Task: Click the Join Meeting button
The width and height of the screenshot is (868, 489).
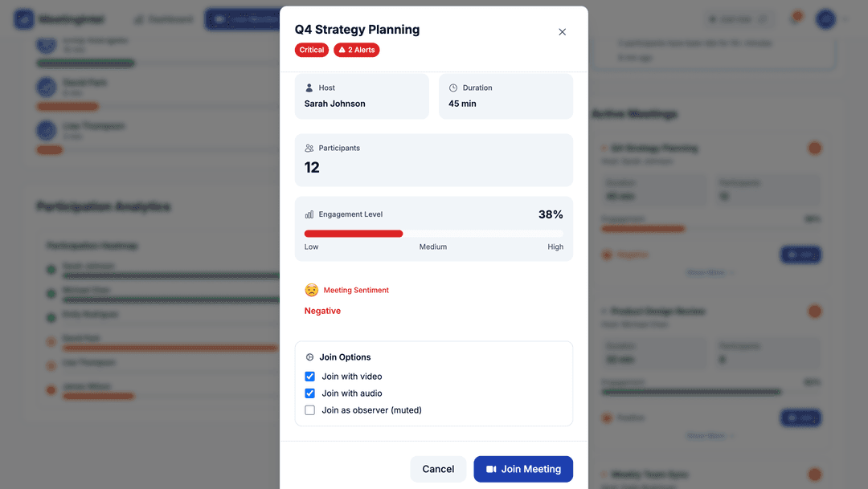Action: (523, 469)
